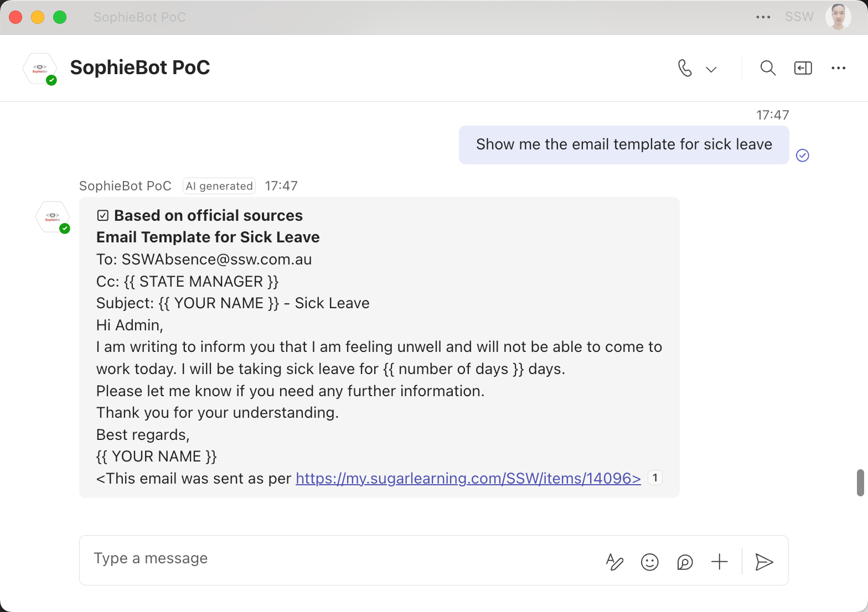Image resolution: width=868 pixels, height=612 pixels.
Task: Open the loop components chat icon
Action: coord(685,562)
